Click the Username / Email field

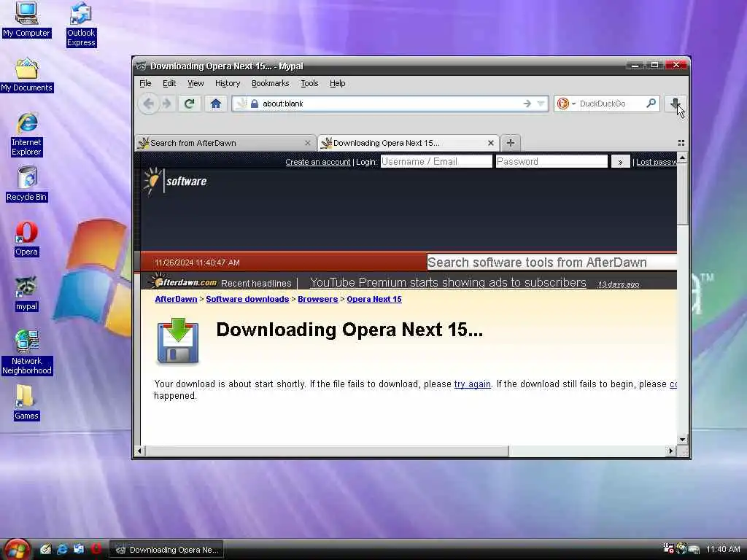click(436, 161)
